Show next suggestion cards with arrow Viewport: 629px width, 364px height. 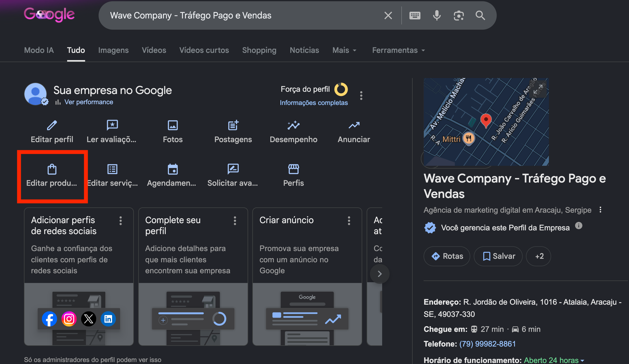(x=380, y=274)
